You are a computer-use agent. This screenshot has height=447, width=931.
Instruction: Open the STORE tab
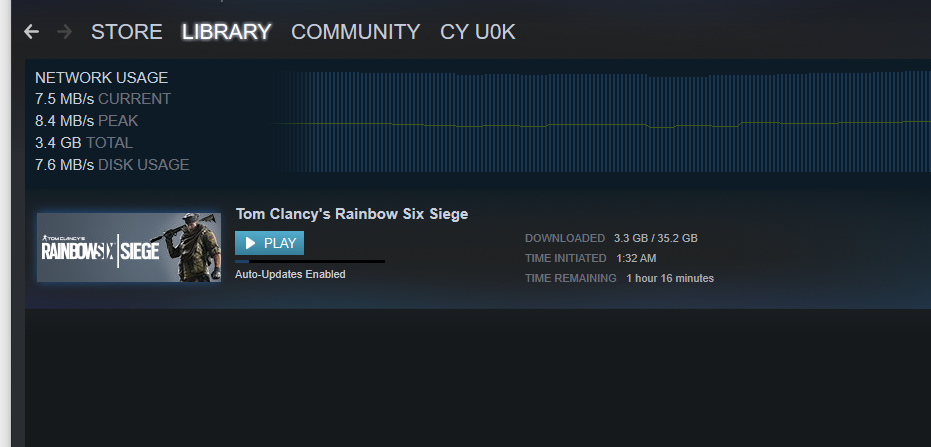pos(126,31)
